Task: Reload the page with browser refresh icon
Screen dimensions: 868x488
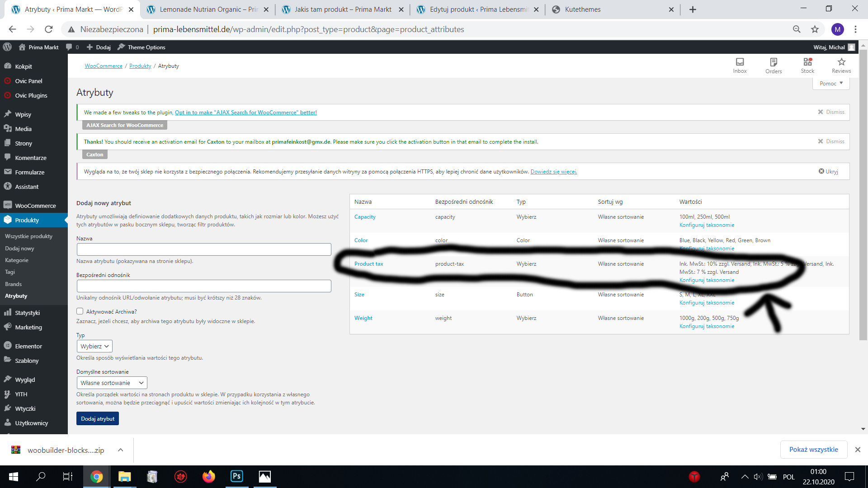Action: [49, 29]
